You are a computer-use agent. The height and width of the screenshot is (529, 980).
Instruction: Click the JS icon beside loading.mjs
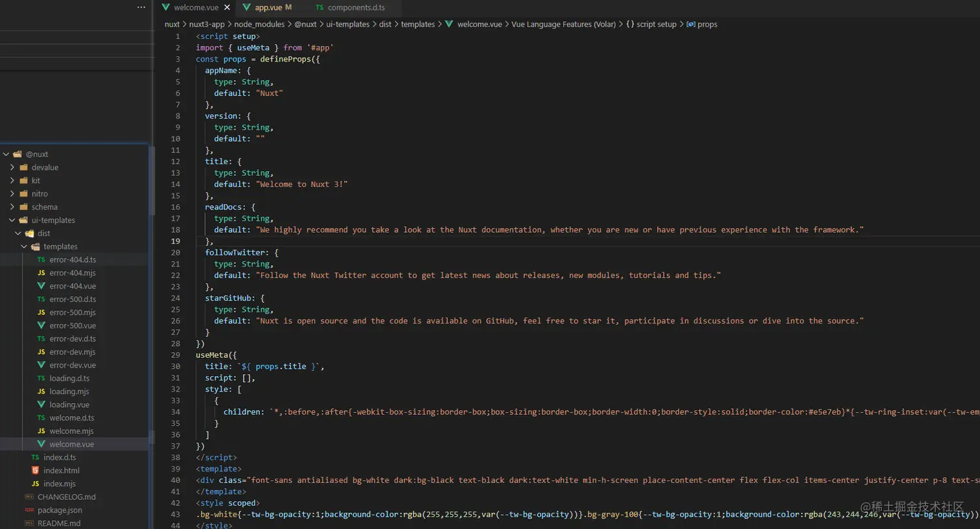[41, 392]
